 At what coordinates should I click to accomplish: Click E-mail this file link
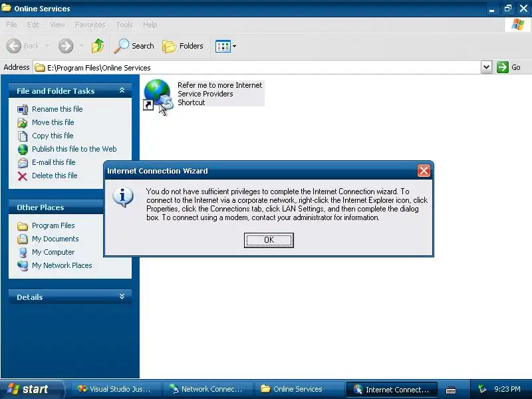tap(54, 162)
